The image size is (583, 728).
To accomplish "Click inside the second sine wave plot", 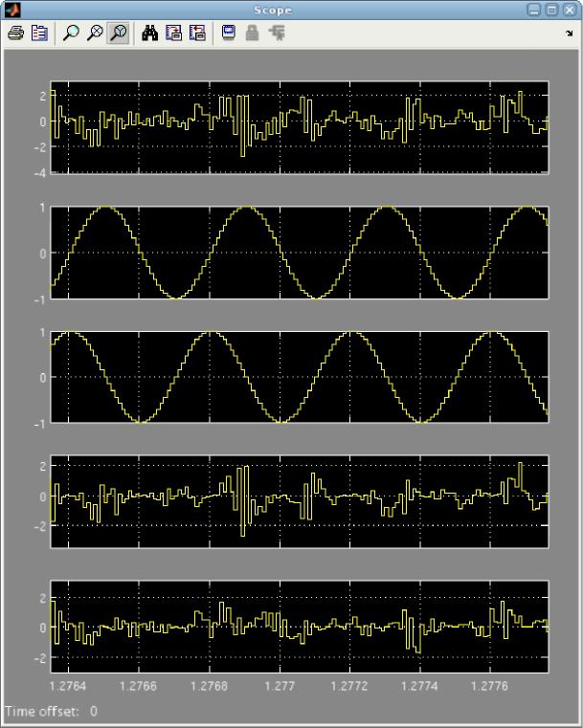I will pos(300,253).
